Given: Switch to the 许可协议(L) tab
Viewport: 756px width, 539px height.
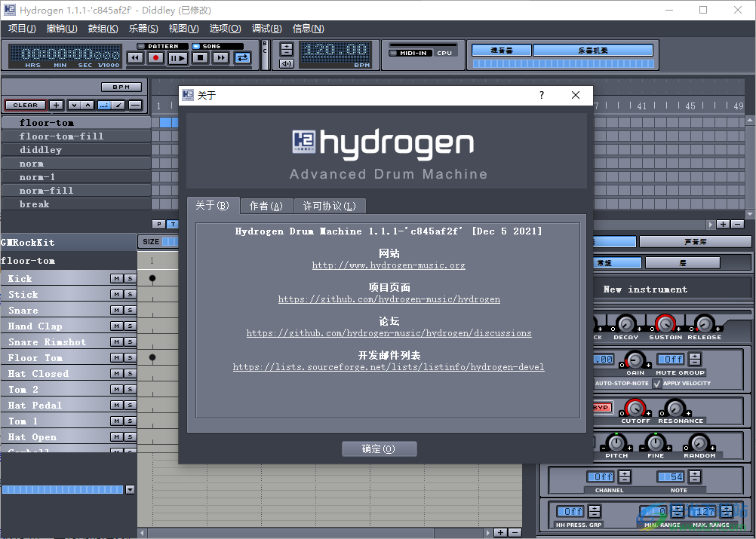Looking at the screenshot, I should click(329, 206).
